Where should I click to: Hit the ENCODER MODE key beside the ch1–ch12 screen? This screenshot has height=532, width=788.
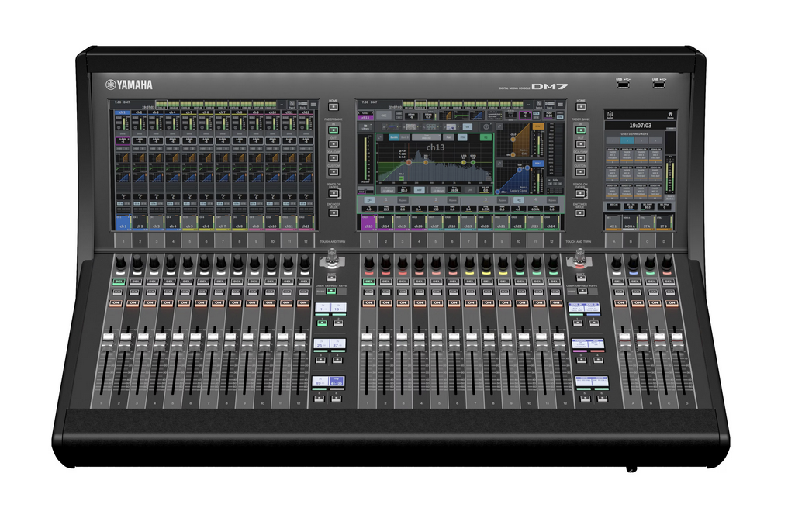click(x=334, y=212)
